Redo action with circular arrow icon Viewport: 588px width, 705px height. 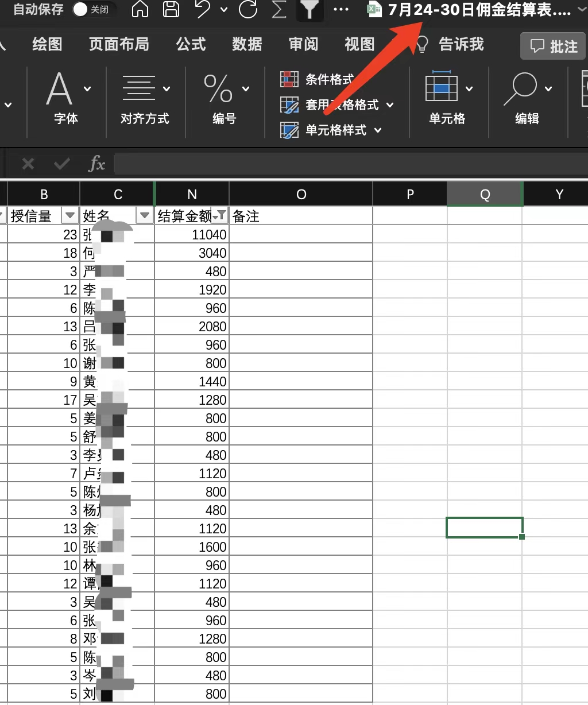pyautogui.click(x=248, y=9)
